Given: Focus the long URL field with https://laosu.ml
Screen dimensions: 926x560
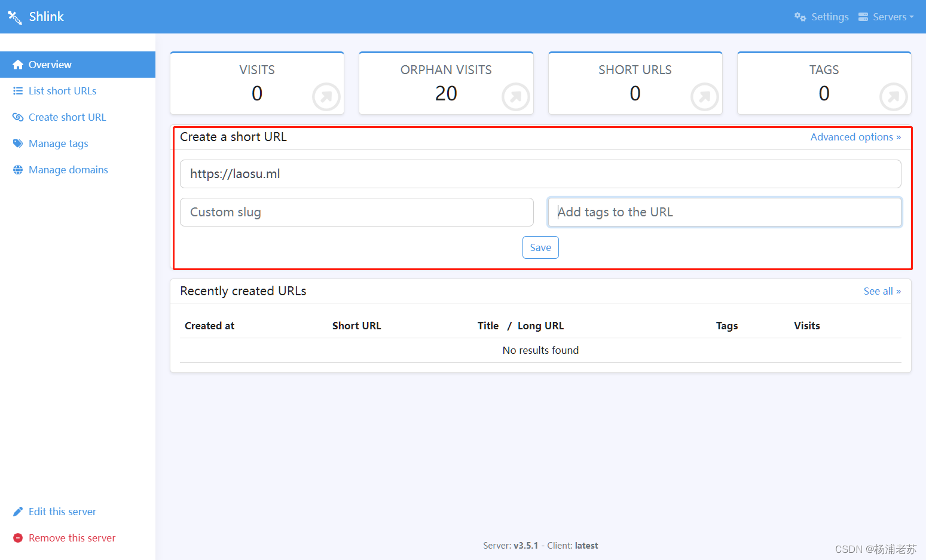Looking at the screenshot, I should [x=540, y=174].
